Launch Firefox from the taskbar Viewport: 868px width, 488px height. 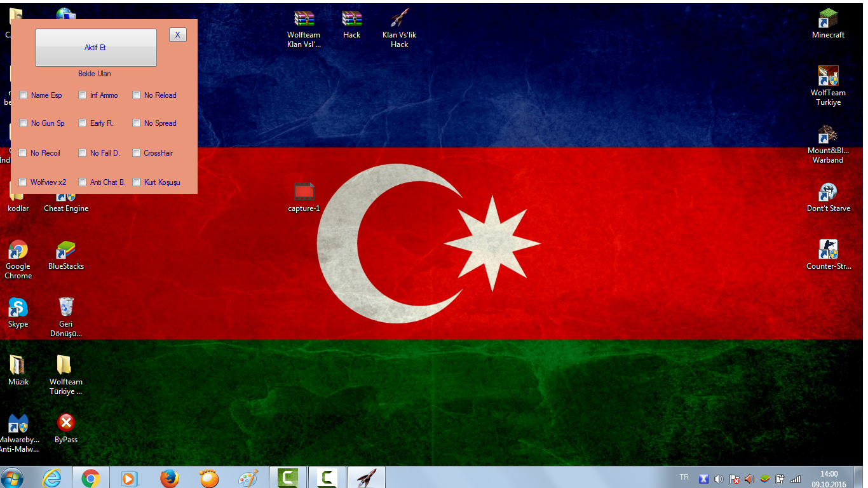tap(169, 478)
